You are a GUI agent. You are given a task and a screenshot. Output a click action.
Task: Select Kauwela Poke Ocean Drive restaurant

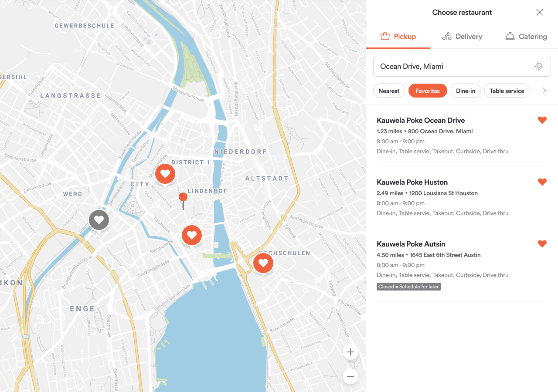(x=462, y=135)
